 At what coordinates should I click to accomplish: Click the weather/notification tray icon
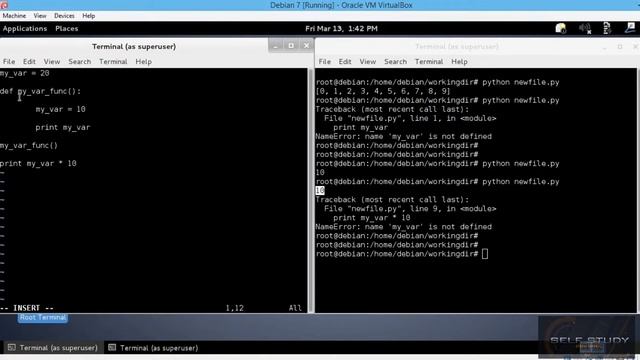(x=561, y=28)
